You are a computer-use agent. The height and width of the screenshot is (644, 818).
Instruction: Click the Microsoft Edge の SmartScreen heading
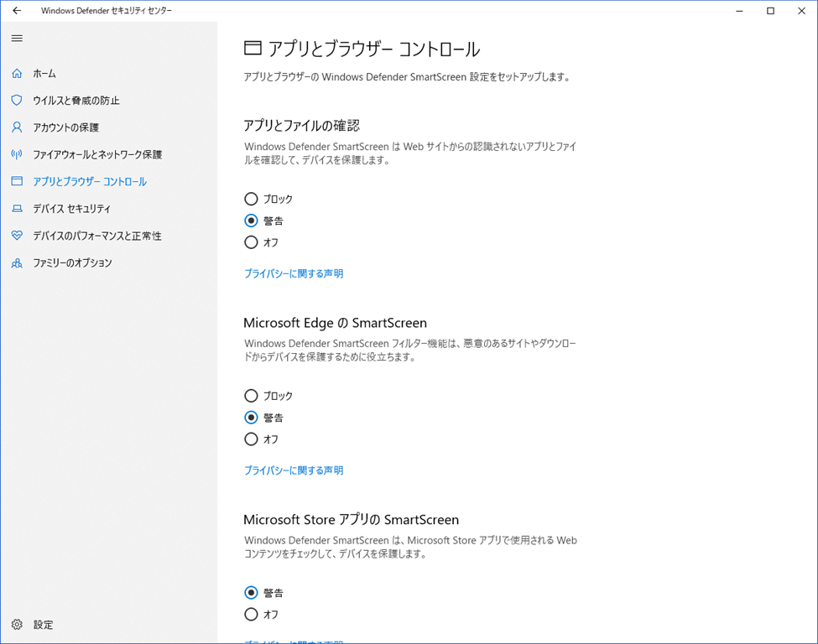335,323
